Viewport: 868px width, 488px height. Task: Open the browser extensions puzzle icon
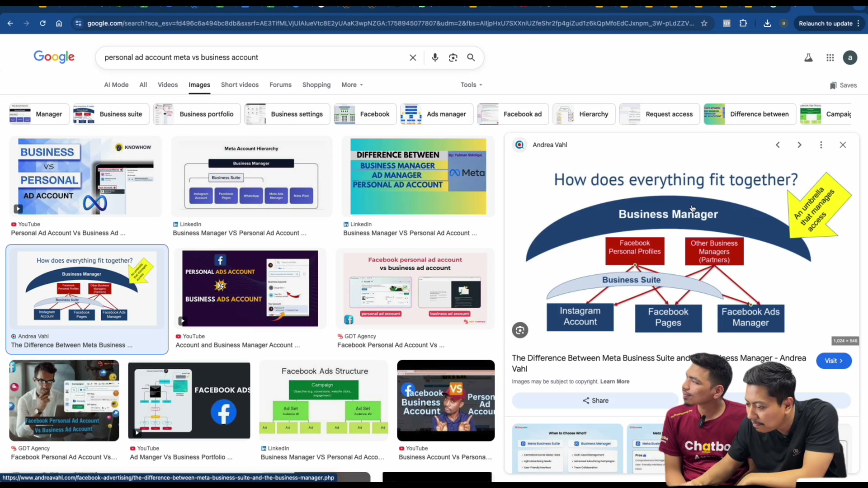point(743,23)
